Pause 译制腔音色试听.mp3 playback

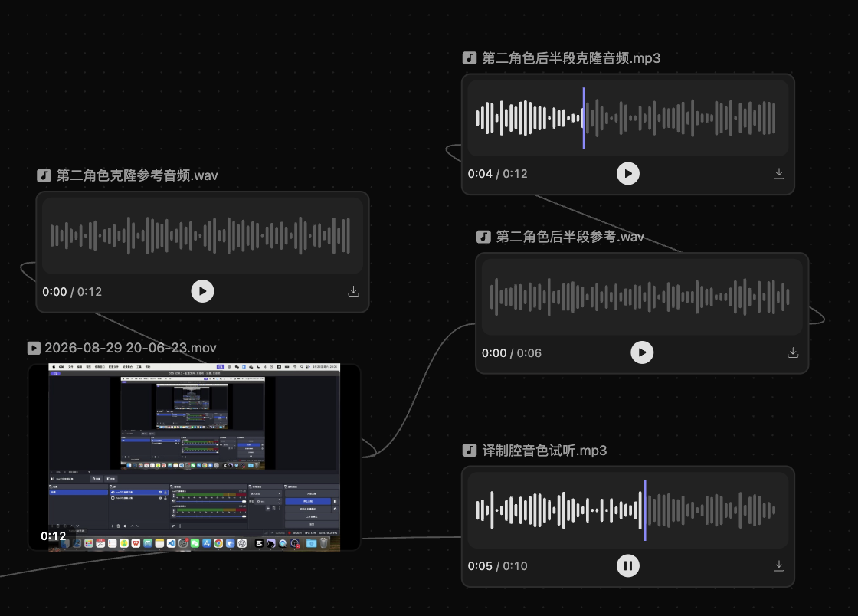click(628, 565)
